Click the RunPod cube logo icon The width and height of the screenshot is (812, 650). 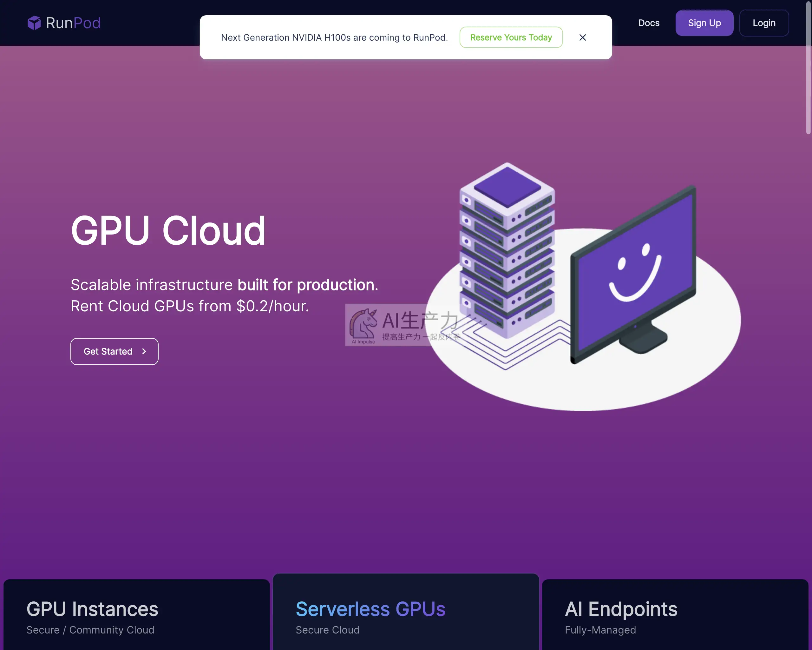point(34,23)
